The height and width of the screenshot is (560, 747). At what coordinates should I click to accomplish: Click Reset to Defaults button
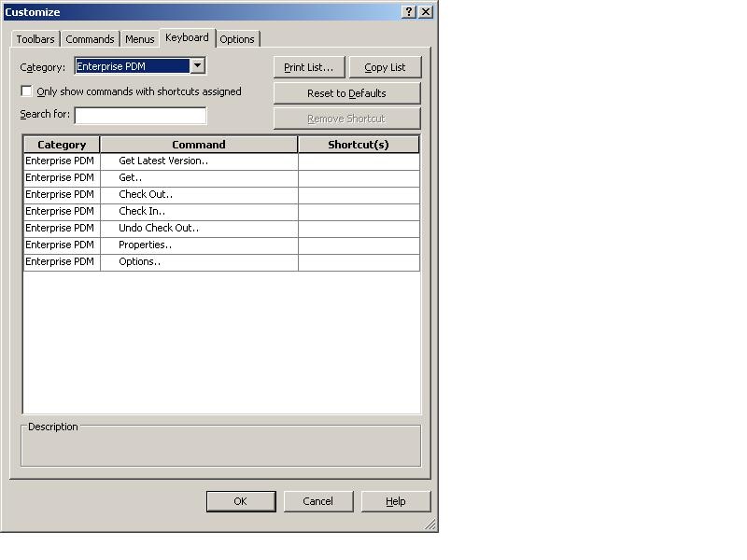point(346,93)
